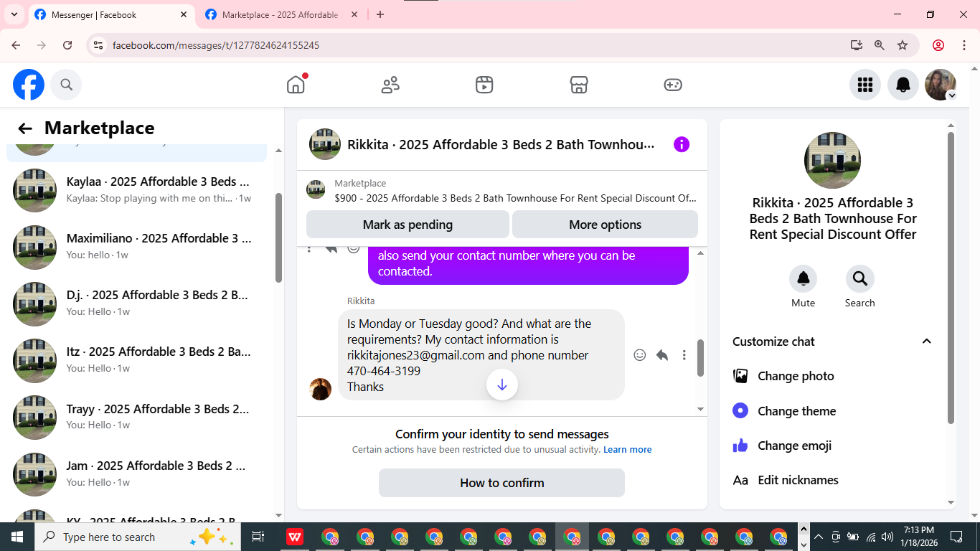React with emoji to Rikkita's message
This screenshot has height=551, width=980.
point(640,355)
